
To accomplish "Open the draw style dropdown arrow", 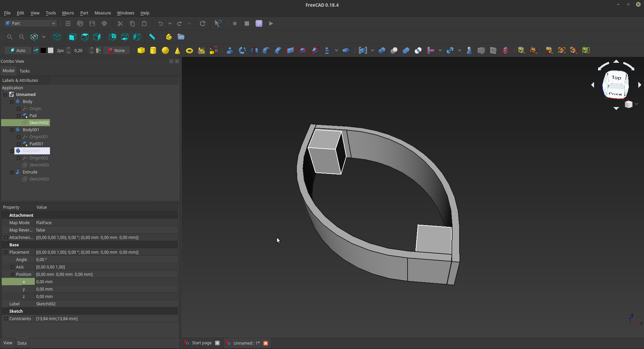I will [44, 37].
